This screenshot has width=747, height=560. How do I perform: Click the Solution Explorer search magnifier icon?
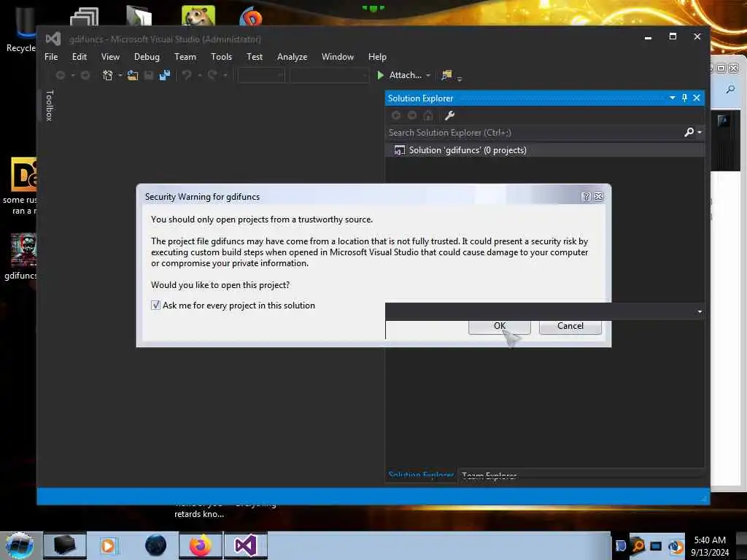pyautogui.click(x=689, y=133)
